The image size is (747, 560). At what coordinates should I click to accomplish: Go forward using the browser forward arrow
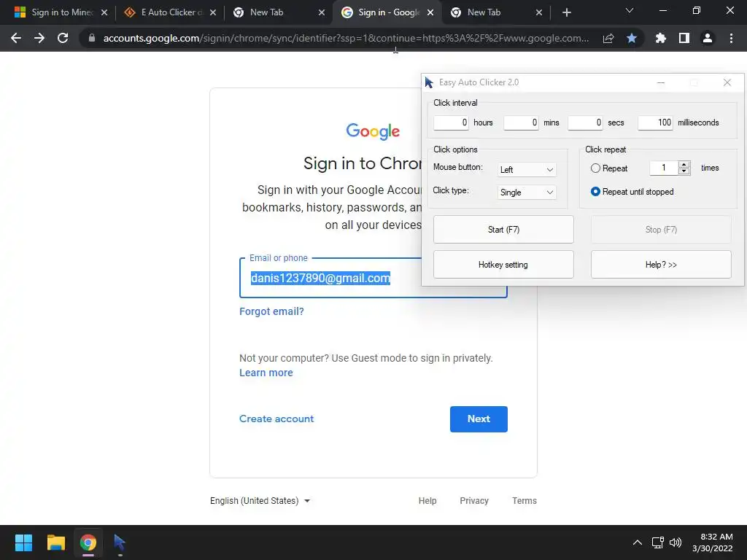[x=39, y=38]
